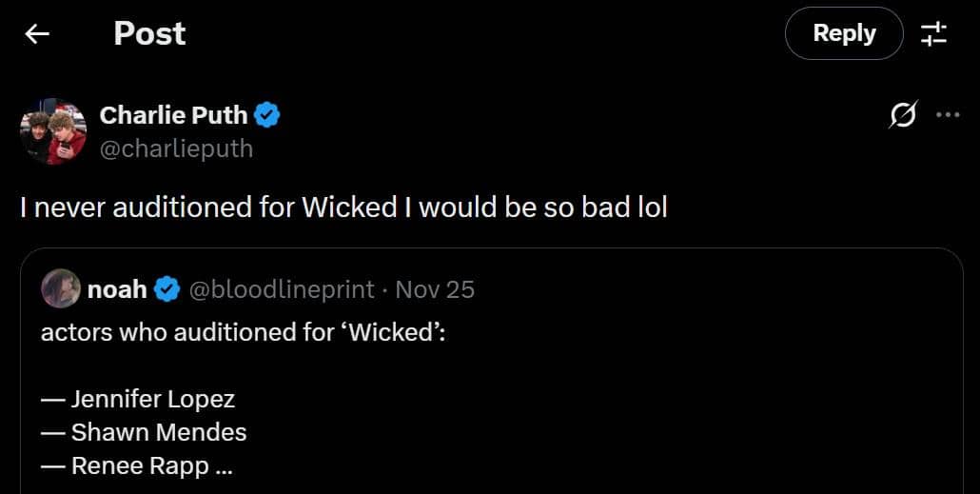Click the 'I never auditioned for Wicked' text

click(x=343, y=207)
